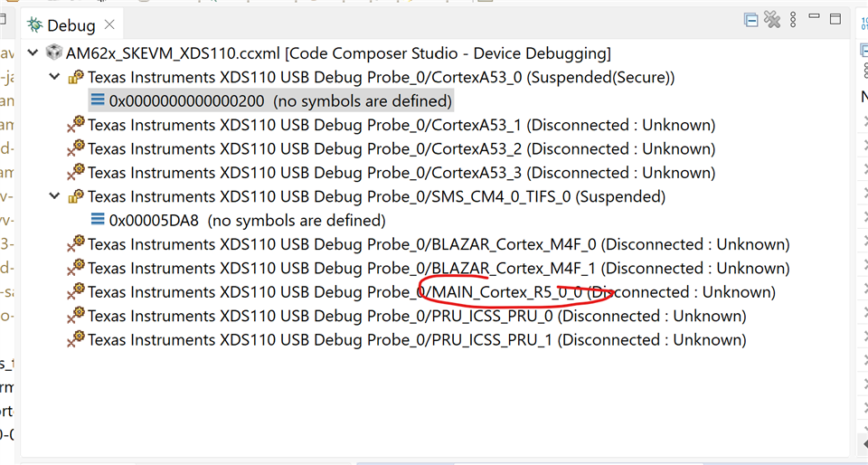Minimize the Debug view panel
The width and height of the screenshot is (868, 465).
[814, 16]
